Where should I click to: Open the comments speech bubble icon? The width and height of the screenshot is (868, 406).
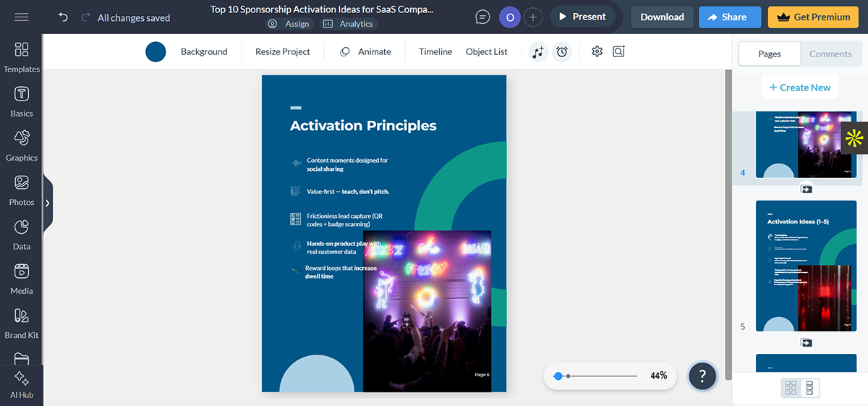click(482, 17)
